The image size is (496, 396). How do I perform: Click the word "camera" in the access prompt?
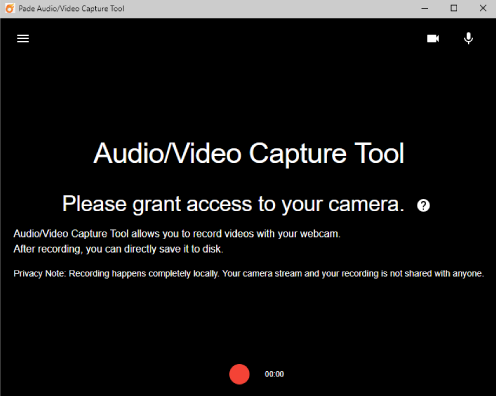click(366, 204)
